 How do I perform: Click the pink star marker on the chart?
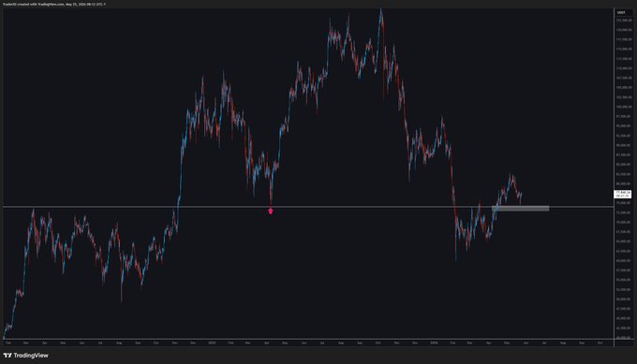click(271, 211)
